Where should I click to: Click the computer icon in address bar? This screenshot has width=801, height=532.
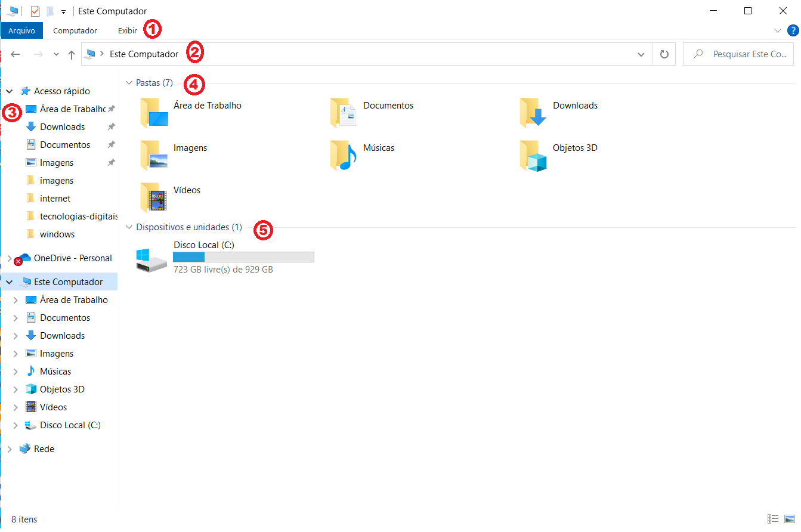(91, 54)
